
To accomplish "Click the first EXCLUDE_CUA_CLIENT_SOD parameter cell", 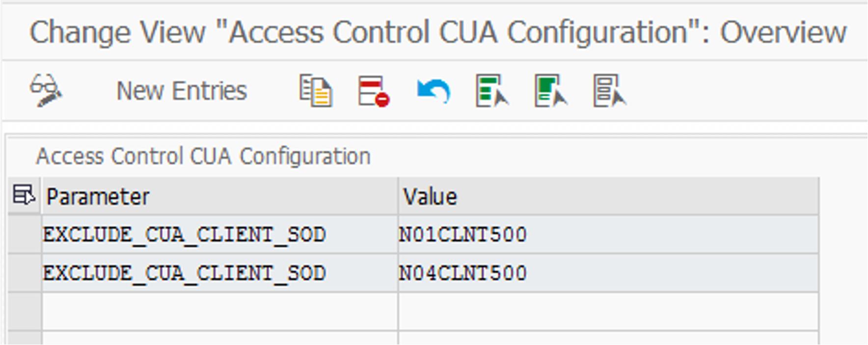I will (x=219, y=235).
